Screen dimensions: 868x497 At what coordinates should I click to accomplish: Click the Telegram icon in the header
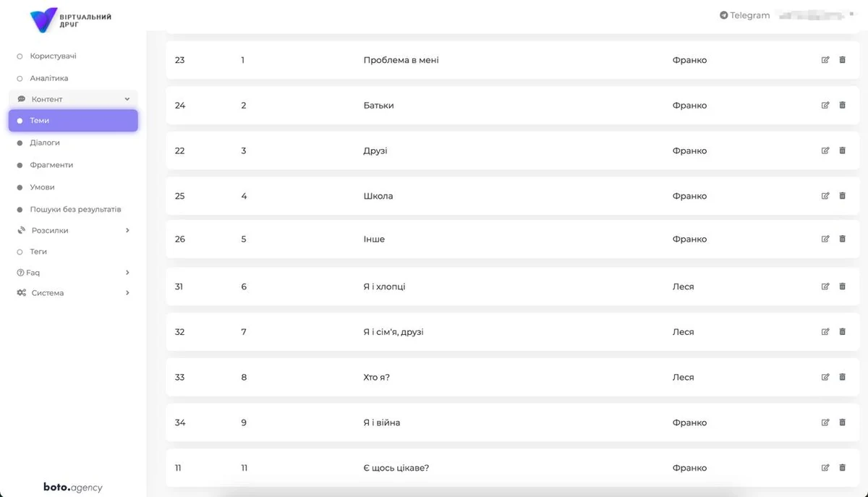(x=723, y=15)
